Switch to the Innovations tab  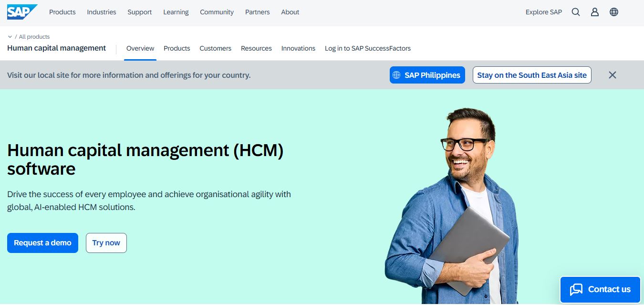pos(298,48)
